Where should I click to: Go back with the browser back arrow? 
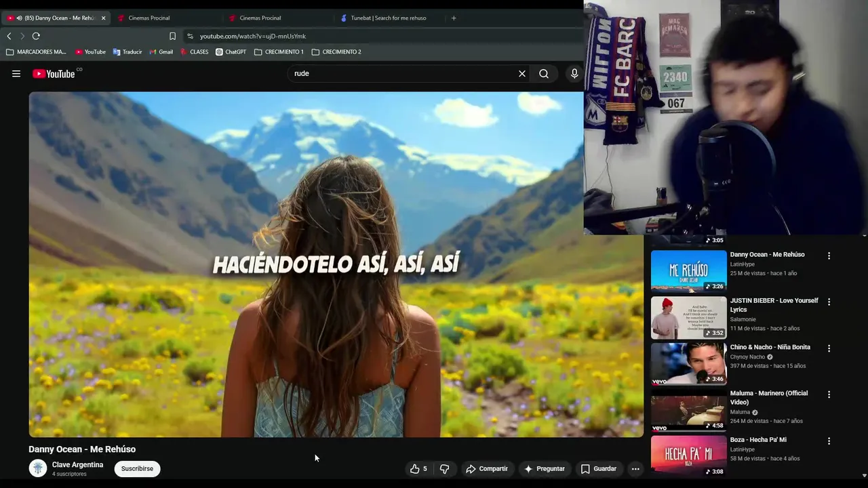[x=9, y=36]
